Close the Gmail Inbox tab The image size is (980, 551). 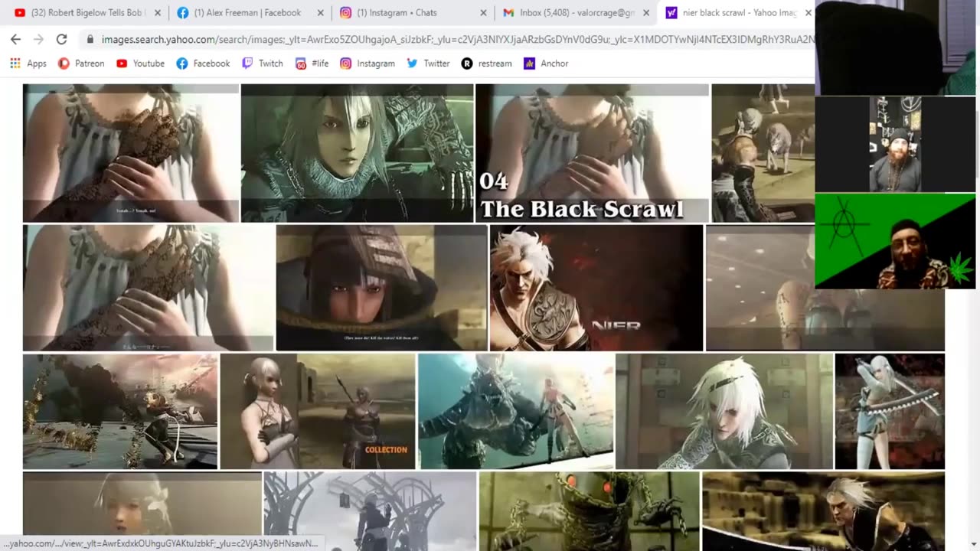point(646,13)
